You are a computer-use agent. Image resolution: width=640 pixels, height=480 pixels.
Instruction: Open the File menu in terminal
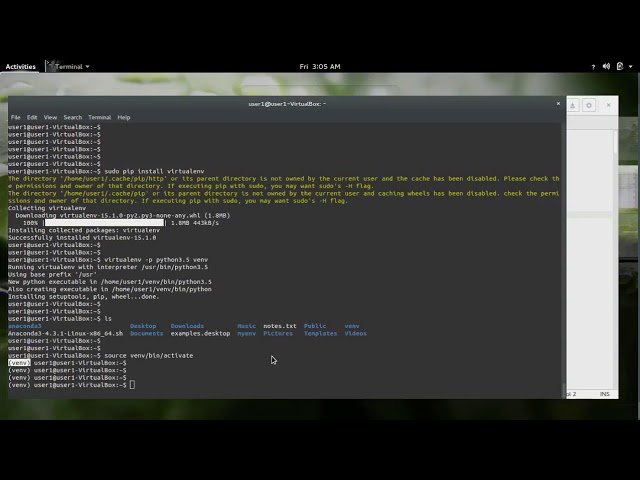tap(16, 117)
